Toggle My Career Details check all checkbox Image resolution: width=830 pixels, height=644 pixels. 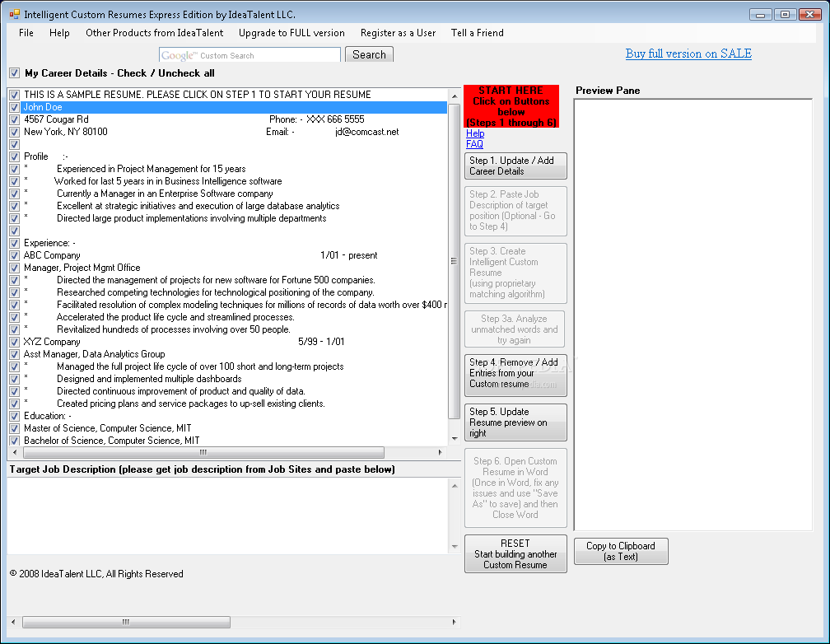click(14, 73)
